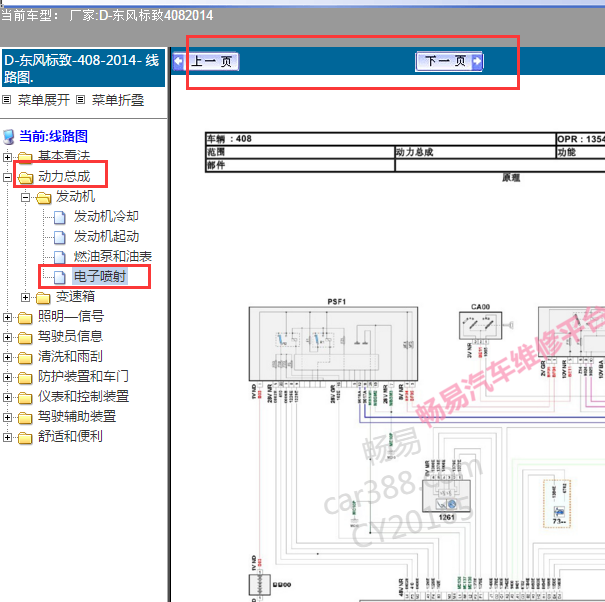The height and width of the screenshot is (602, 605).
Task: Click the 当前车型 manufacturer header text
Action: tap(107, 16)
